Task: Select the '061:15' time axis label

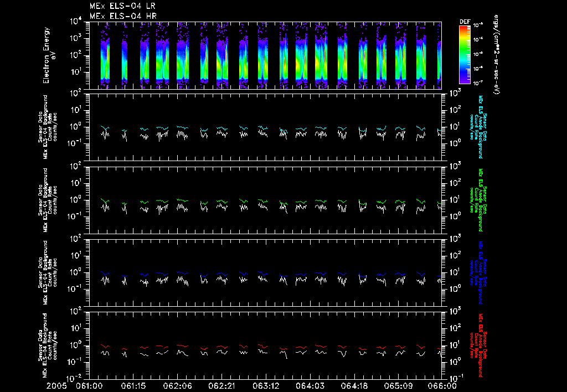Action: [x=133, y=386]
